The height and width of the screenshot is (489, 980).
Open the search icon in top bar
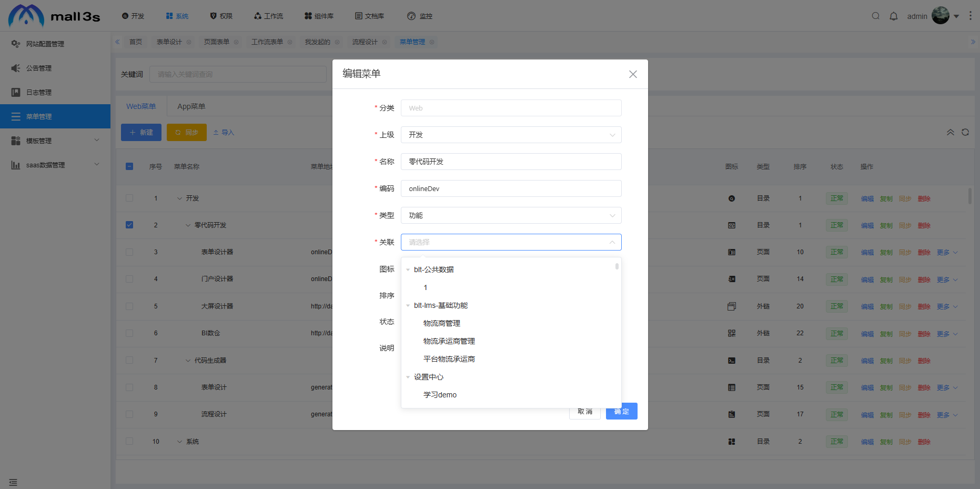pyautogui.click(x=876, y=16)
